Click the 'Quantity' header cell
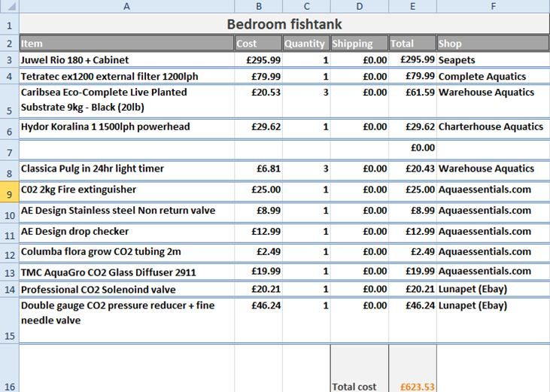Screen dimensions: 550x392 pos(305,44)
